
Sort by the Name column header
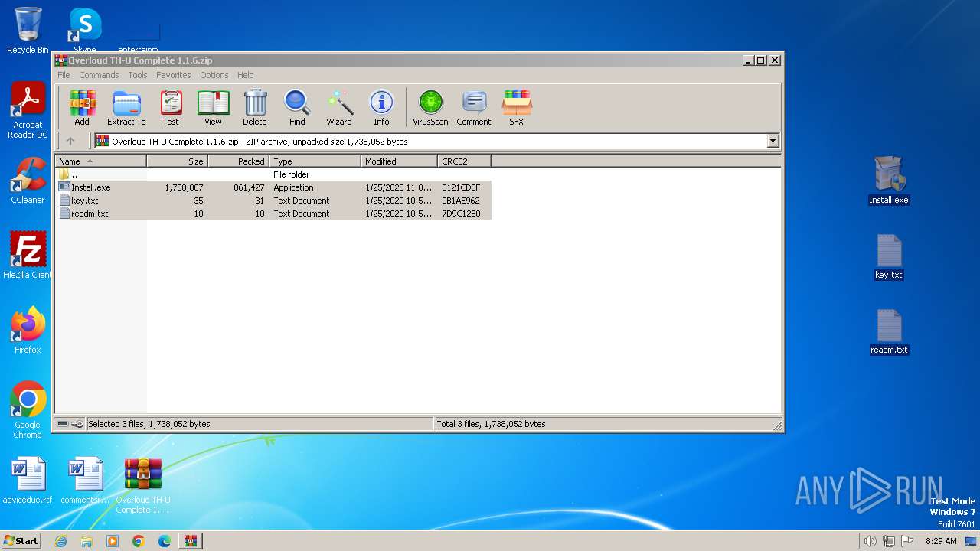pyautogui.click(x=100, y=161)
